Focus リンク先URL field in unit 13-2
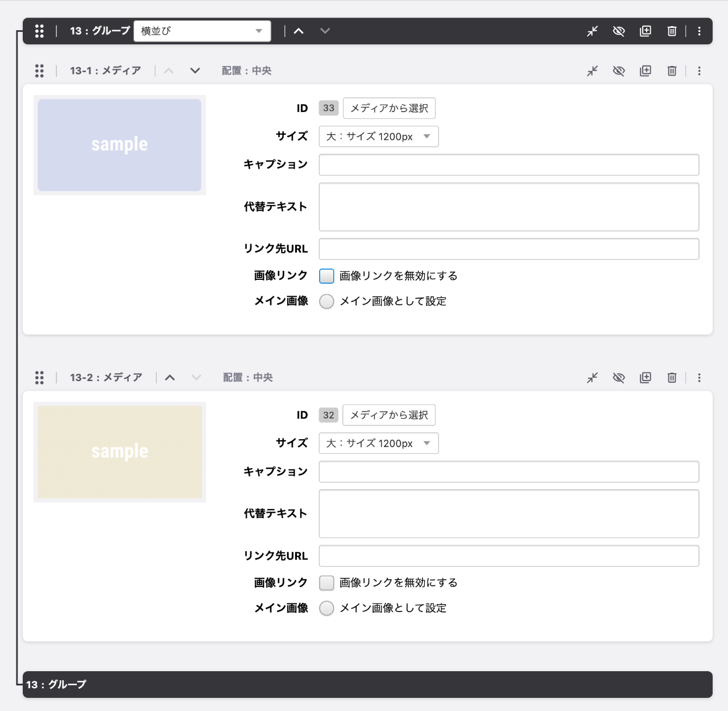Viewport: 728px width, 711px height. tap(509, 556)
